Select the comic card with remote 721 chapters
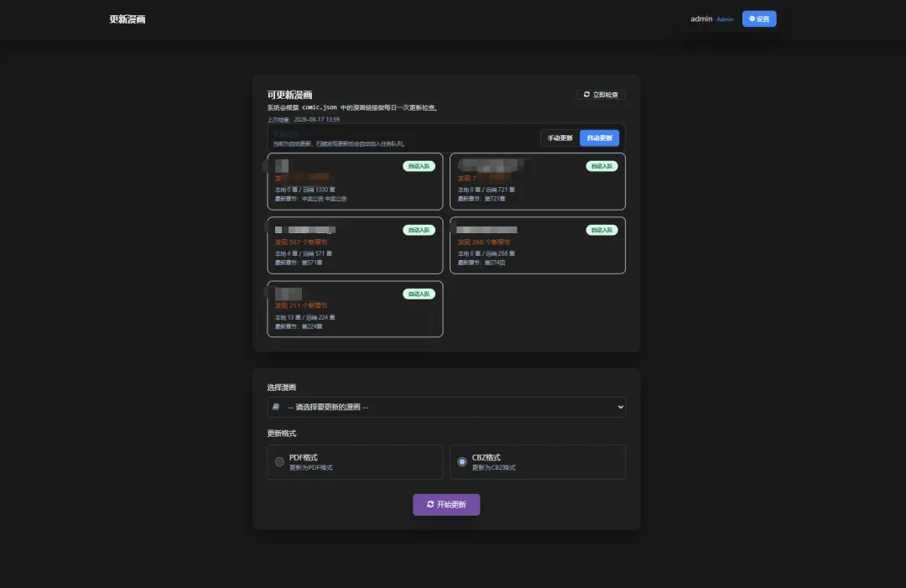Viewport: 906px width, 588px height. [x=538, y=181]
